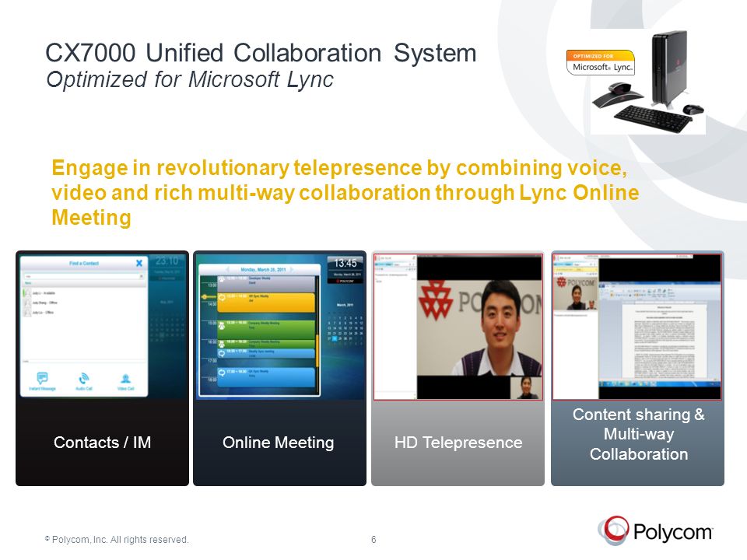The image size is (747, 560).
Task: Click the Windows taskbar in shared desktop
Action: (x=660, y=383)
